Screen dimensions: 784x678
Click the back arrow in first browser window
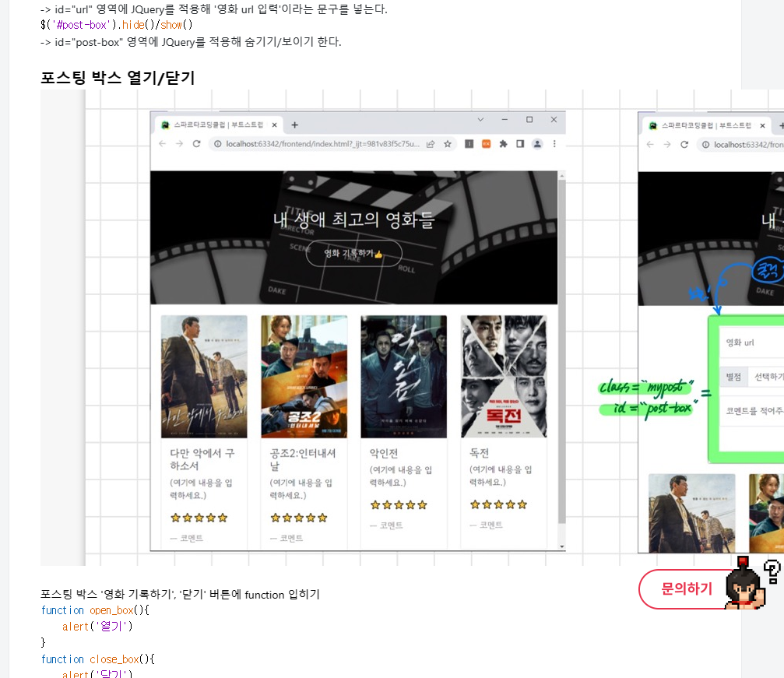pyautogui.click(x=162, y=144)
